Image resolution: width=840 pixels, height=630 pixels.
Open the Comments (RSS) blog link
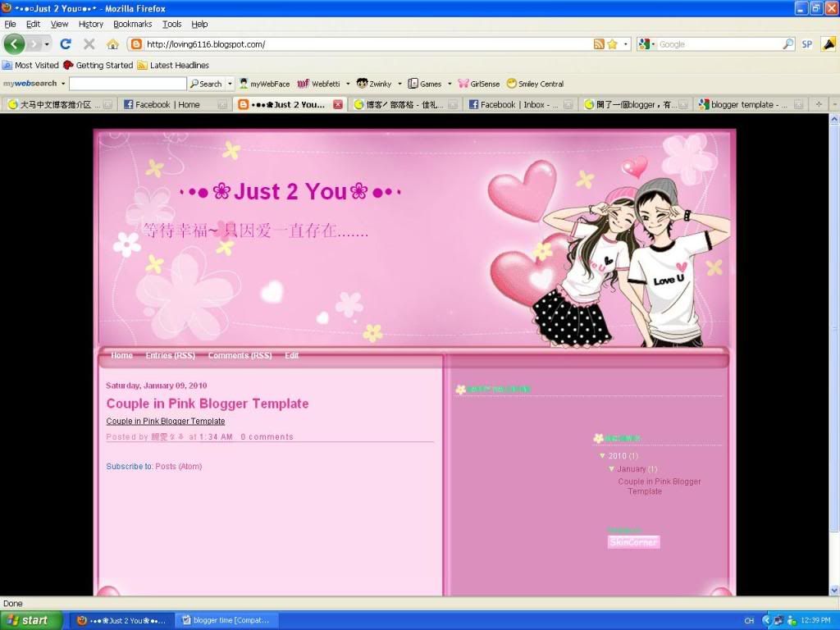coord(240,356)
